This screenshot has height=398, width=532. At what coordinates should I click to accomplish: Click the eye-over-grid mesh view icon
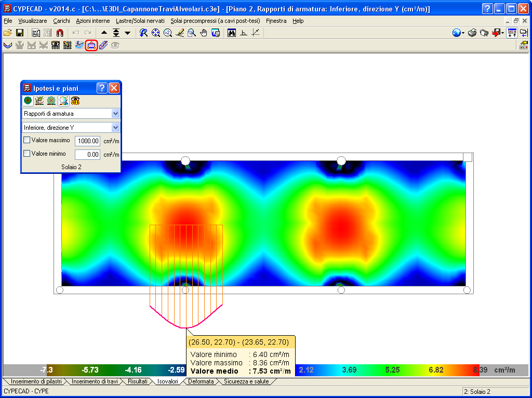click(x=56, y=45)
